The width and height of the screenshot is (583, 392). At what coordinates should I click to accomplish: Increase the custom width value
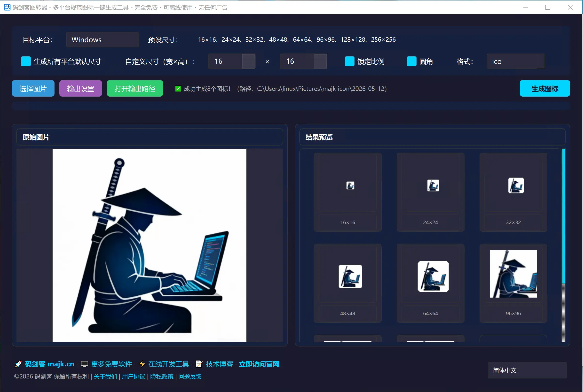[248, 57]
